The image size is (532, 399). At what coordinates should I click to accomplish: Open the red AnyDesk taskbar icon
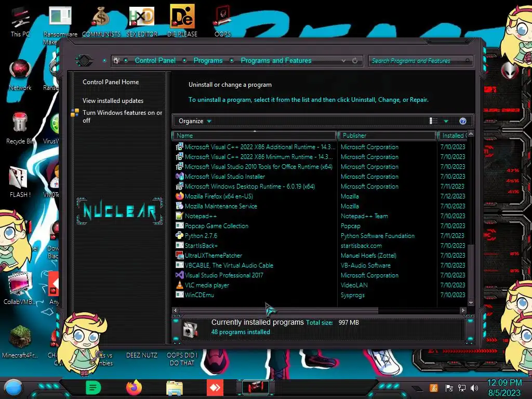pyautogui.click(x=215, y=388)
